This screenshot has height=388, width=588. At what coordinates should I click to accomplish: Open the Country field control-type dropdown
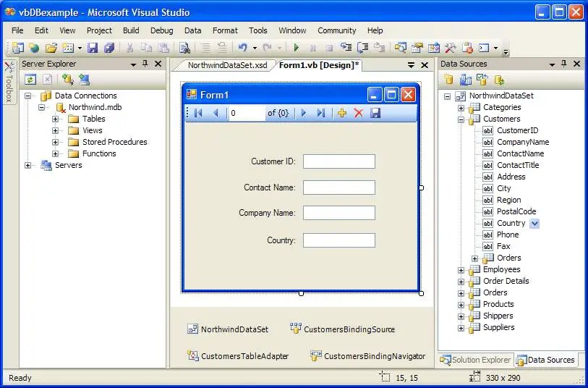pyautogui.click(x=534, y=223)
